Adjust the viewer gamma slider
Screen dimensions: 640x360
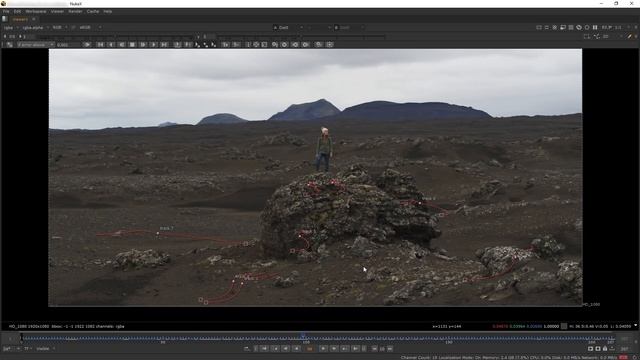click(302, 36)
